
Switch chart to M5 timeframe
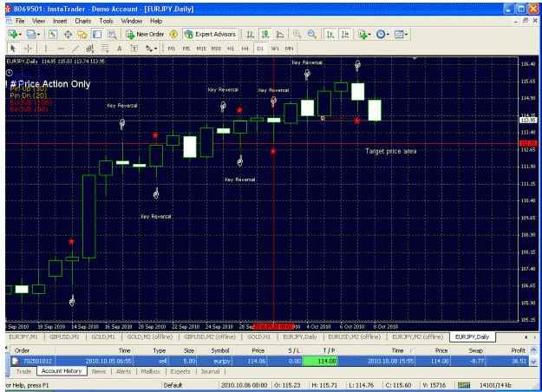[x=186, y=49]
